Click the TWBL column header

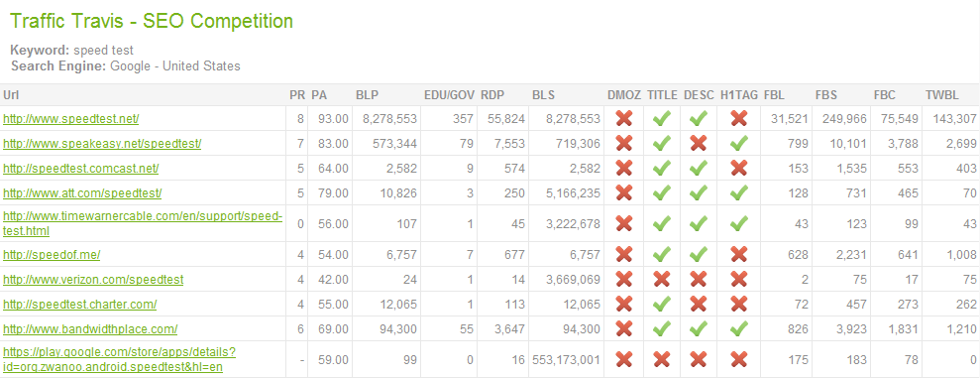[941, 95]
